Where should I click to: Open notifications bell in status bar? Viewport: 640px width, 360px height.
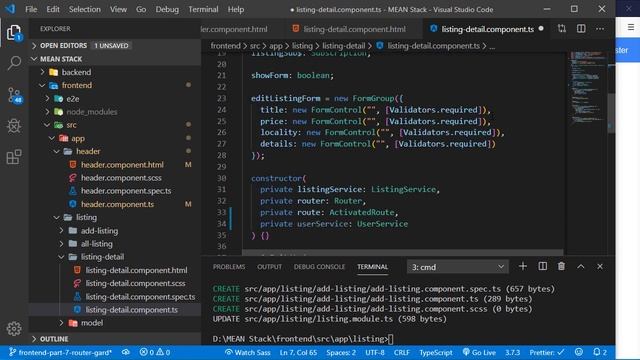600,352
